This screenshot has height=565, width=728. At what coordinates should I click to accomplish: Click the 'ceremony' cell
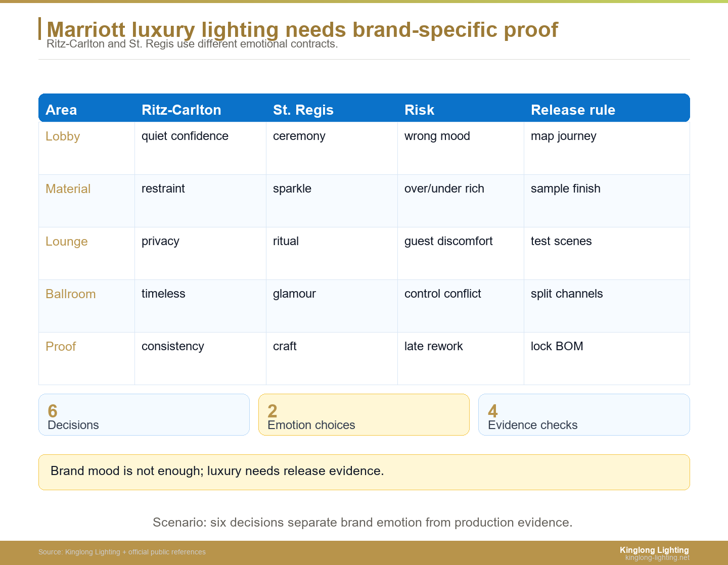pyautogui.click(x=332, y=148)
